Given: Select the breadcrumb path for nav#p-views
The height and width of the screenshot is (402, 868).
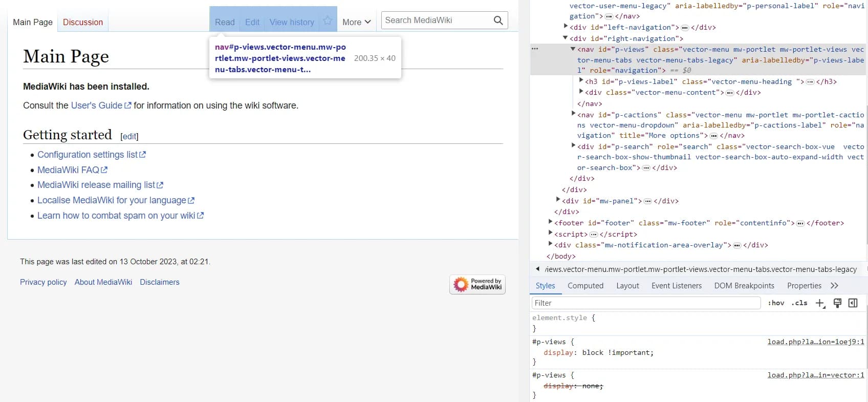Looking at the screenshot, I should point(701,269).
